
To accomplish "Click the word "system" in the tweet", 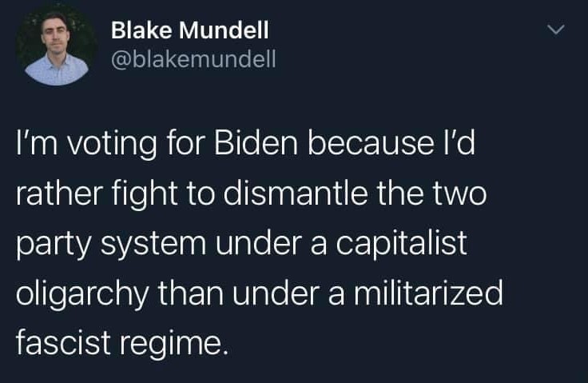I will tap(153, 246).
